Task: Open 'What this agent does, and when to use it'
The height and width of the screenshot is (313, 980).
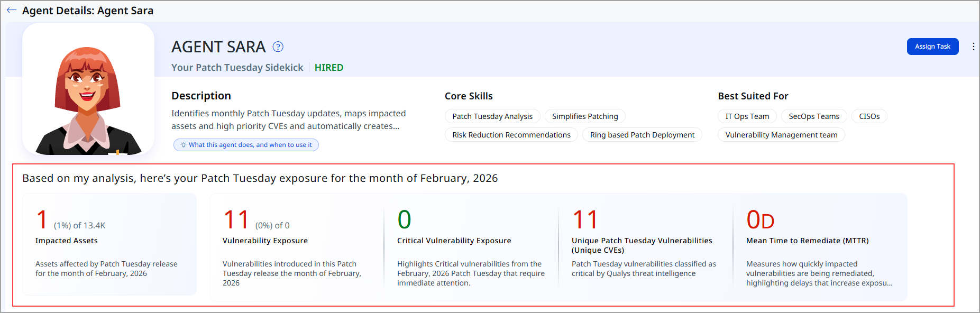Action: [246, 145]
